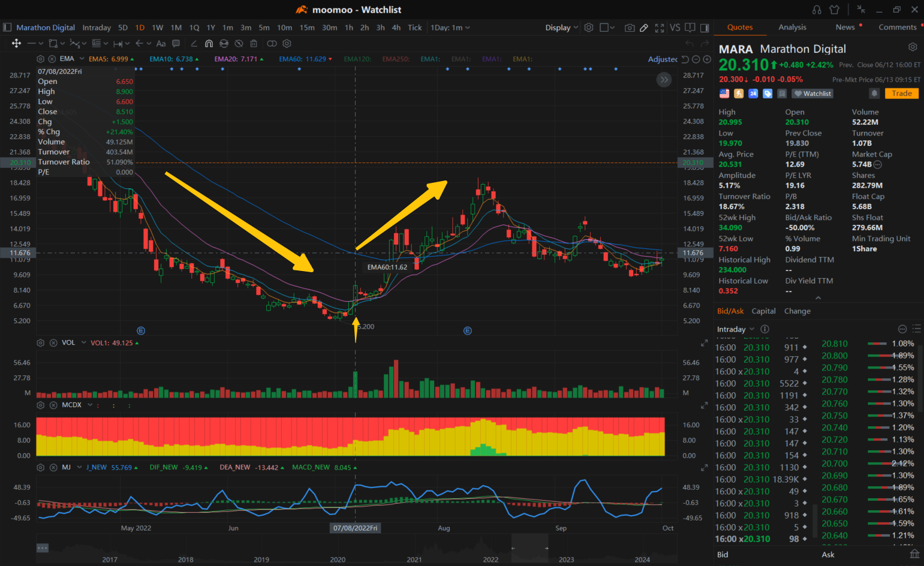The width and height of the screenshot is (924, 566).
Task: Click the US flag market icon
Action: coord(724,94)
